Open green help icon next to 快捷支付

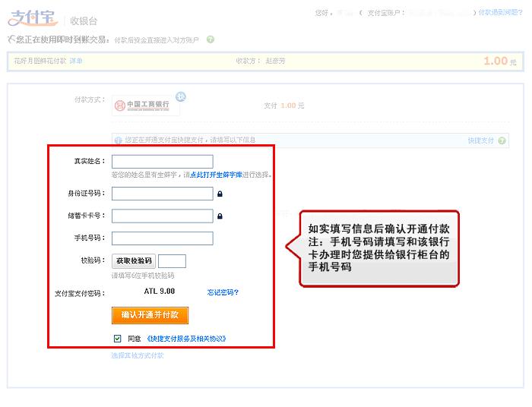[x=502, y=140]
